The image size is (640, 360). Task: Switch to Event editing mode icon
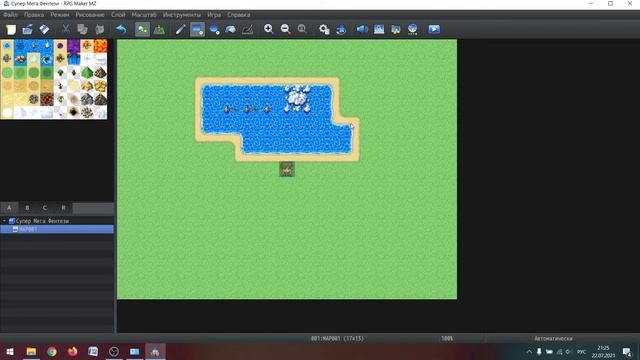pos(159,29)
